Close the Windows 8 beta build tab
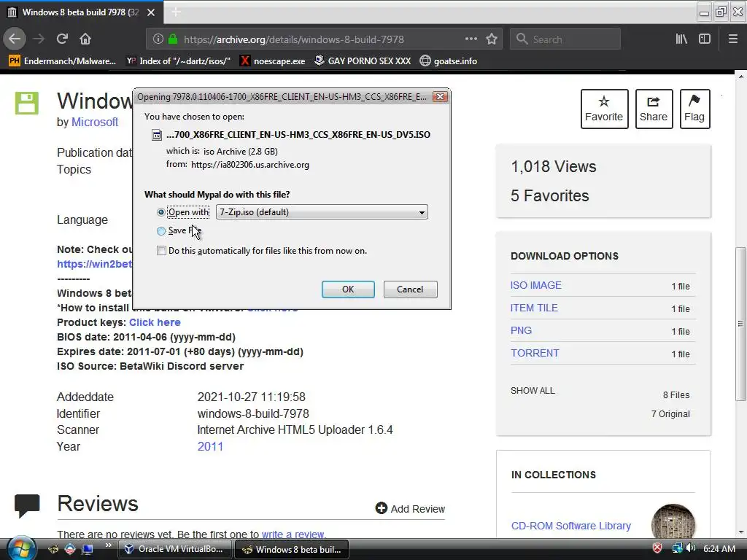The width and height of the screenshot is (747, 560). (151, 12)
